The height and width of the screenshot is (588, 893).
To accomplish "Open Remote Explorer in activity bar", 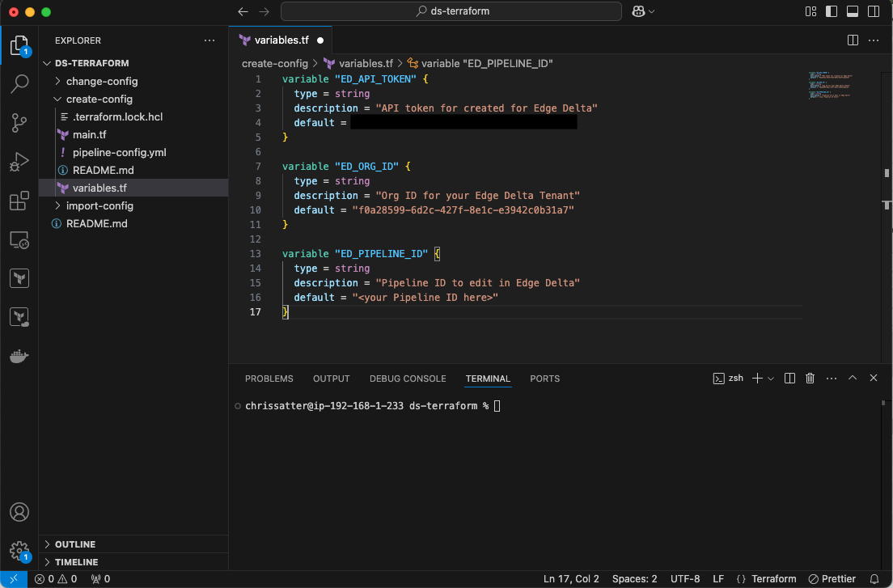I will (19, 240).
